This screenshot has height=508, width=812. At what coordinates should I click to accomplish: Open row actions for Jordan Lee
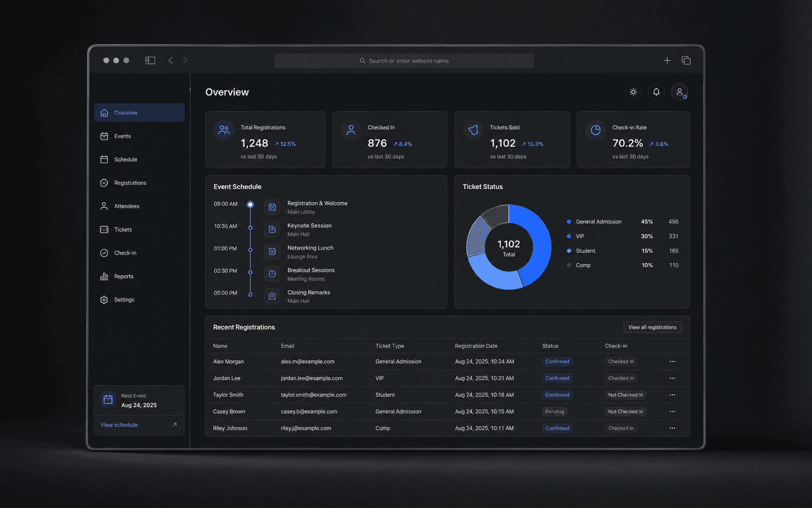pyautogui.click(x=672, y=378)
